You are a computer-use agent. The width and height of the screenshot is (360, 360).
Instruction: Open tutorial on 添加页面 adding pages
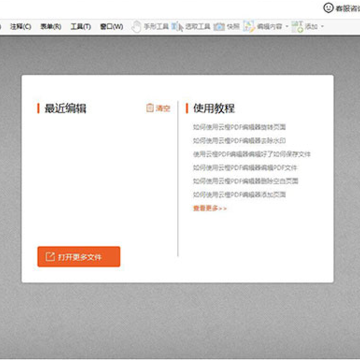(239, 194)
